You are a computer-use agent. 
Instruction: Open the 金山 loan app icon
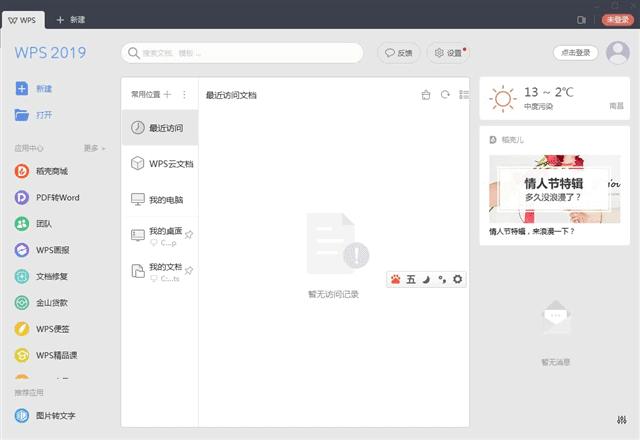(22, 302)
